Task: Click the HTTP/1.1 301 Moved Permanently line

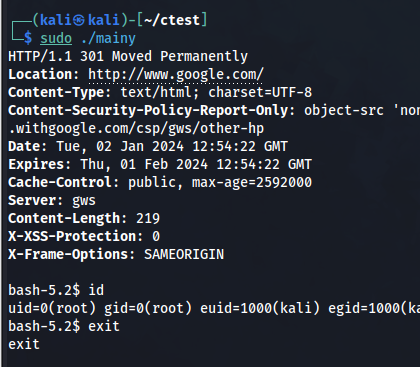Action: [x=128, y=56]
